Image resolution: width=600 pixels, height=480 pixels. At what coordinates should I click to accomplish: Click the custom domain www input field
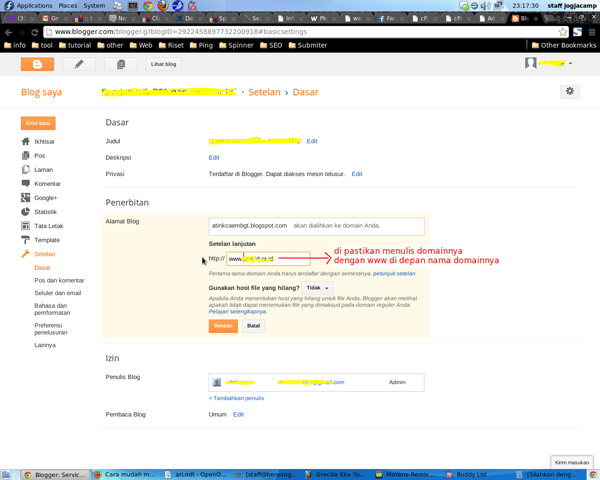tap(268, 259)
